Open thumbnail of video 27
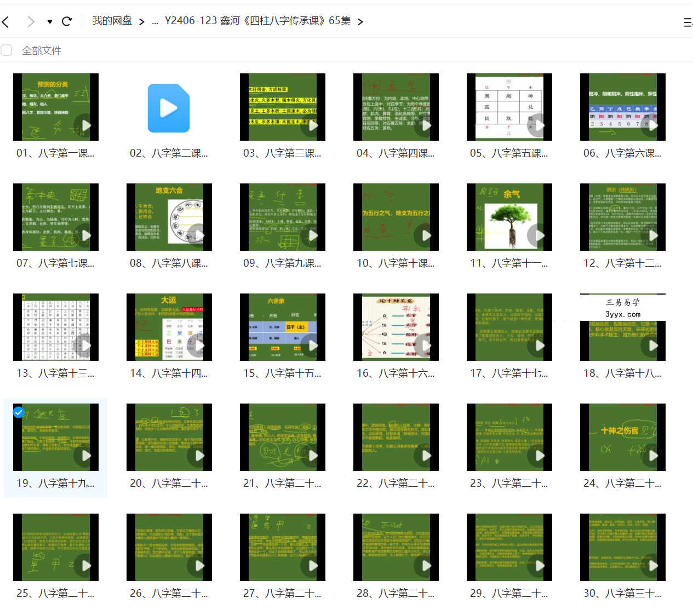Screen dimensions: 693x616 pos(283,547)
